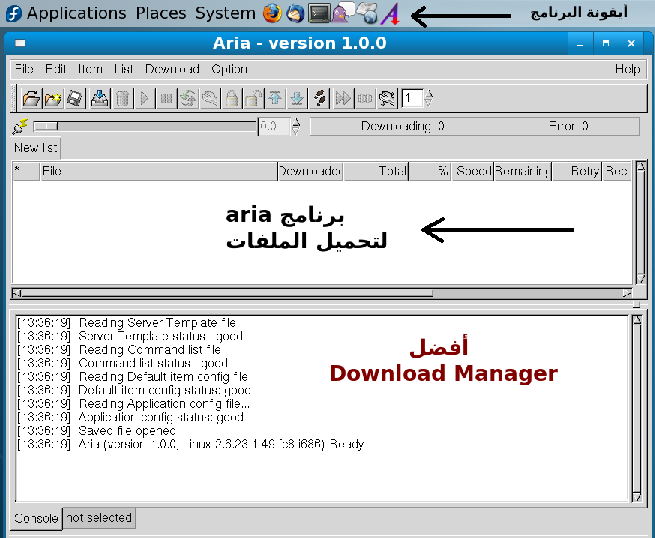This screenshot has height=538, width=655.
Task: Open the Item menu
Action: pos(90,69)
